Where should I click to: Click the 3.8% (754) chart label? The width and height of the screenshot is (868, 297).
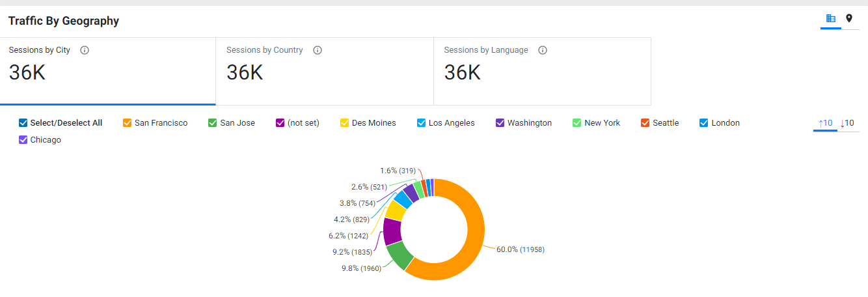coord(357,203)
